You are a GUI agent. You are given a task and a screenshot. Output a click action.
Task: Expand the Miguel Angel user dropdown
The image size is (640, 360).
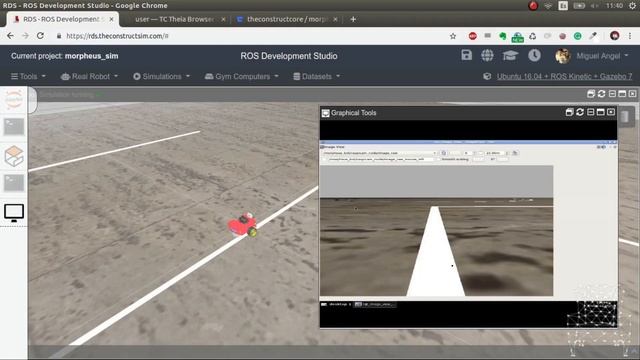tap(602, 56)
